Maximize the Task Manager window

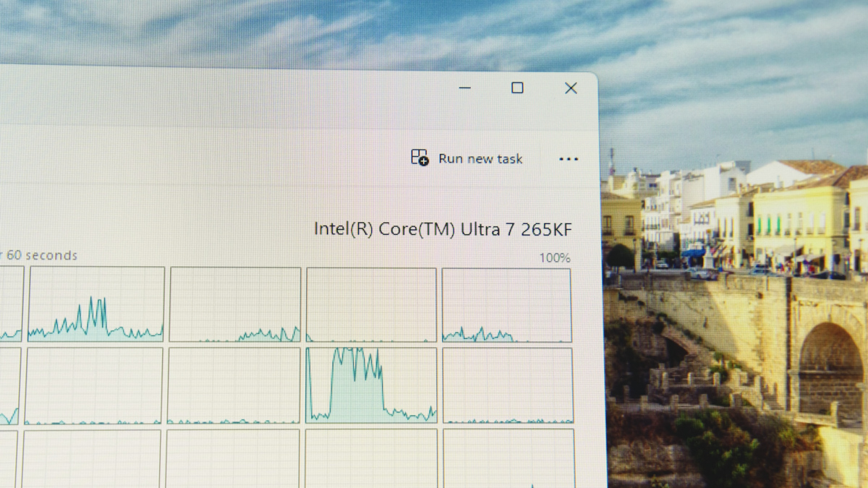[x=517, y=87]
